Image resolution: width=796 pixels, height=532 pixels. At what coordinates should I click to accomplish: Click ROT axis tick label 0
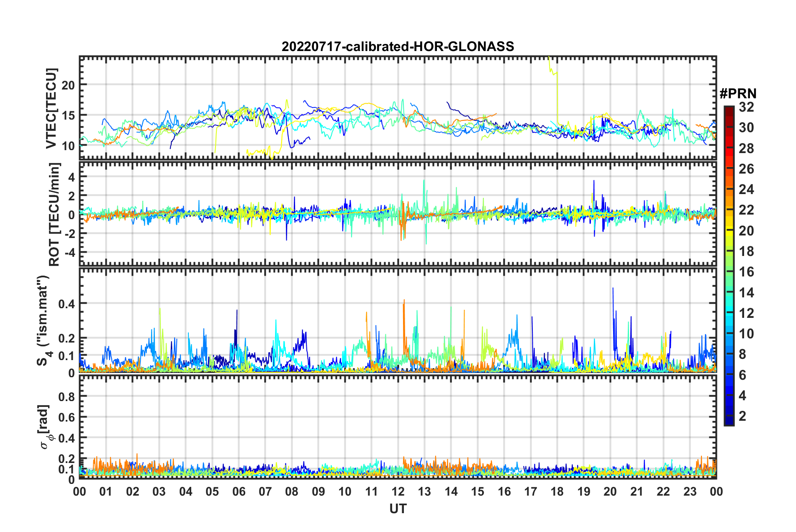tap(72, 215)
